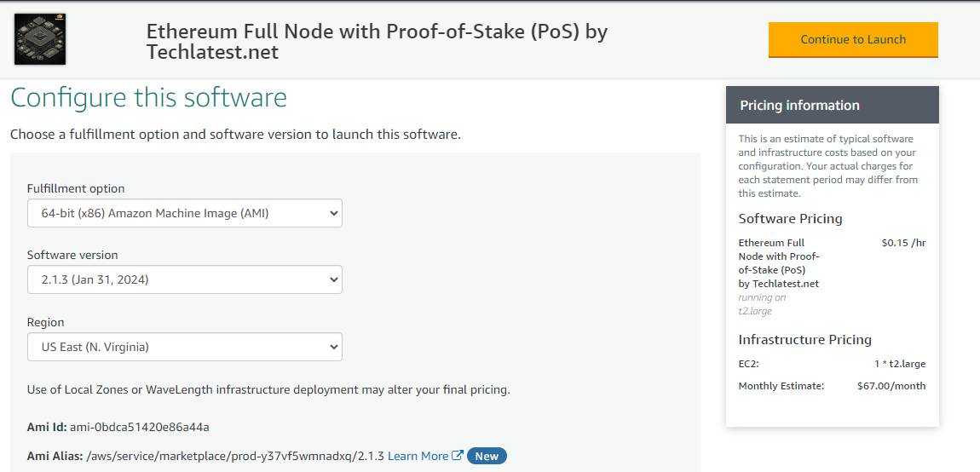The height and width of the screenshot is (472, 980).
Task: Open the Region dropdown showing US East
Action: coord(184,347)
